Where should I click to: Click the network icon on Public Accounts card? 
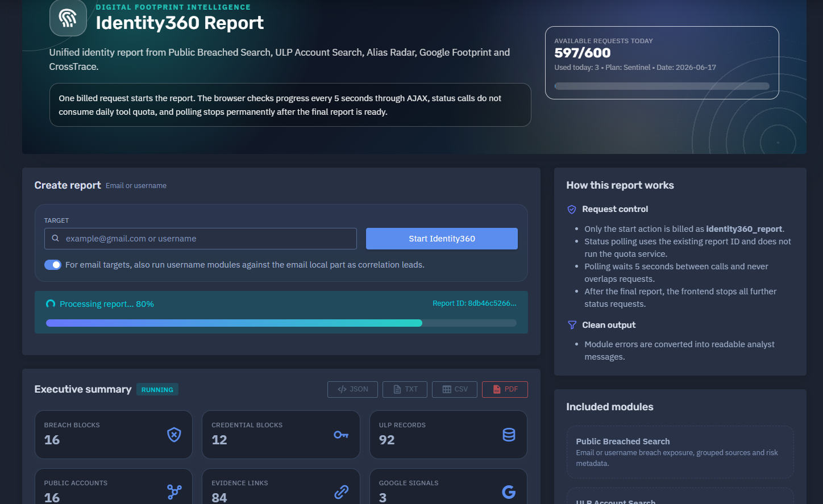pos(174,492)
